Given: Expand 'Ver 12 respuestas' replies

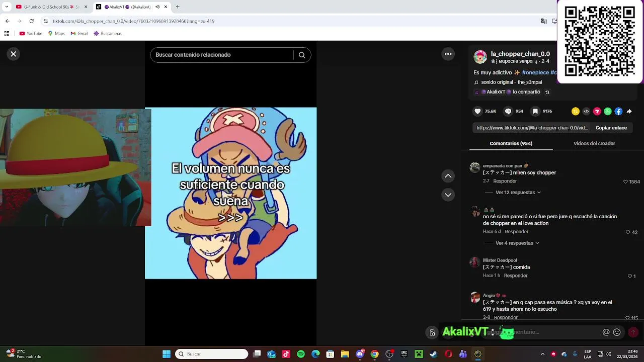Looking at the screenshot, I should pos(518,193).
